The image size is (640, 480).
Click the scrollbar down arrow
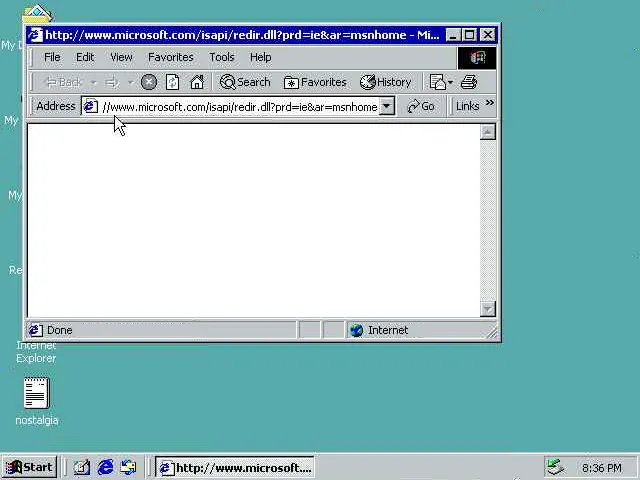488,309
